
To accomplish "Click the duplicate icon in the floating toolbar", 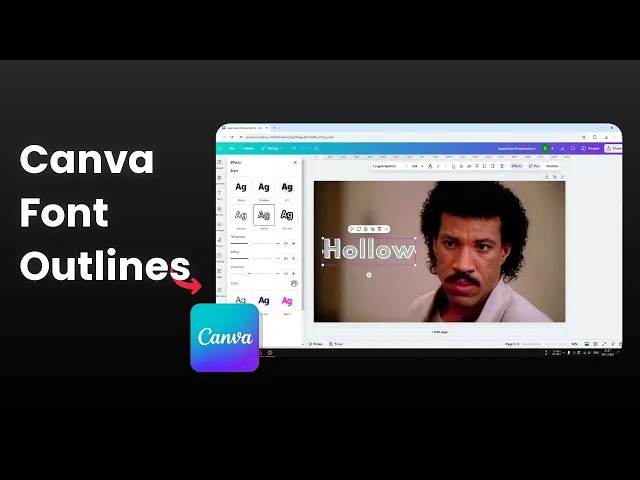I will tap(372, 229).
